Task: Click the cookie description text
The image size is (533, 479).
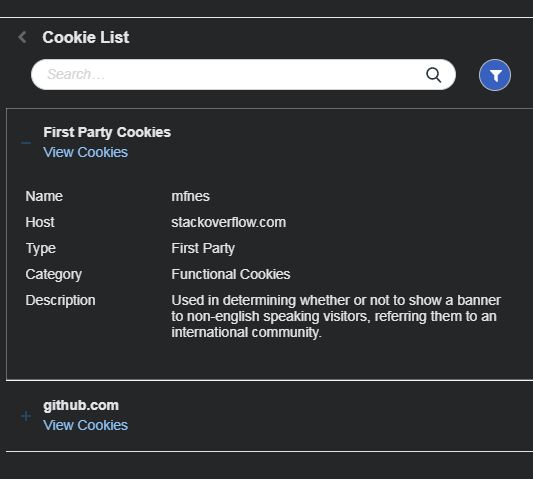Action: (x=336, y=317)
